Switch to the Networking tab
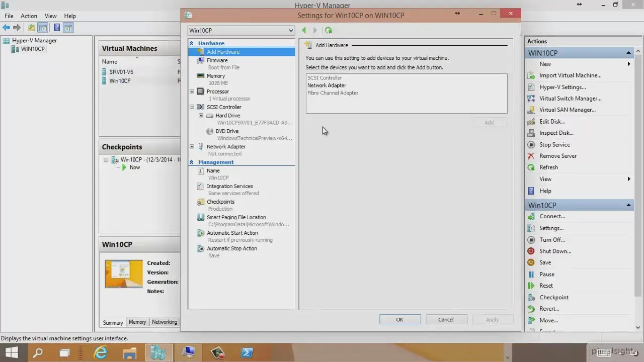Viewport: 644px width, 362px height. pos(165,322)
